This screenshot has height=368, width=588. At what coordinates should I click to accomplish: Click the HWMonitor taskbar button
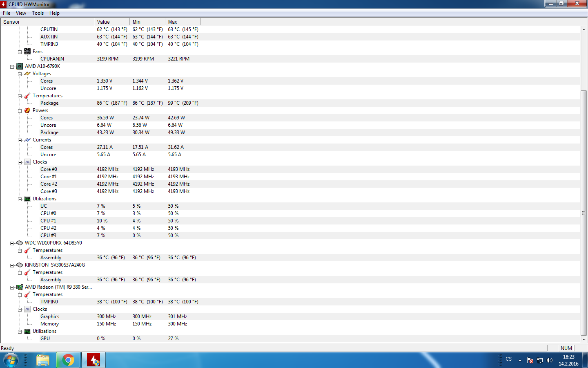point(94,360)
